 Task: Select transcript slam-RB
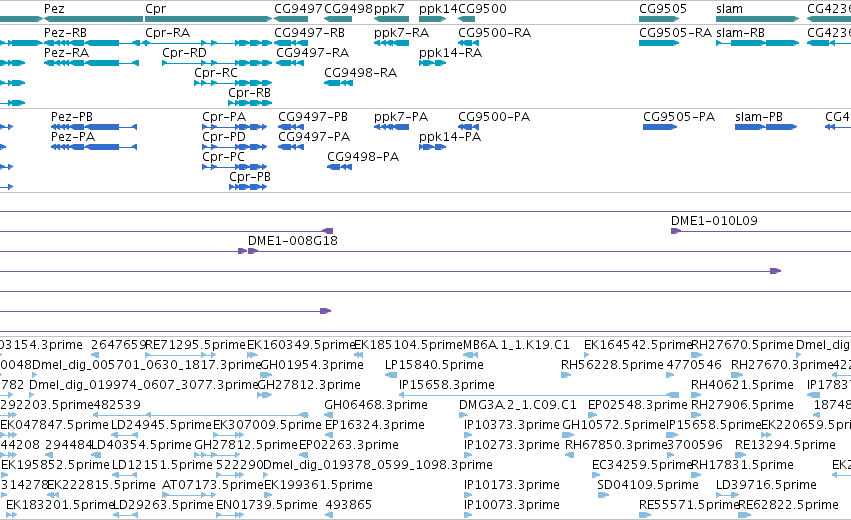coord(758,43)
